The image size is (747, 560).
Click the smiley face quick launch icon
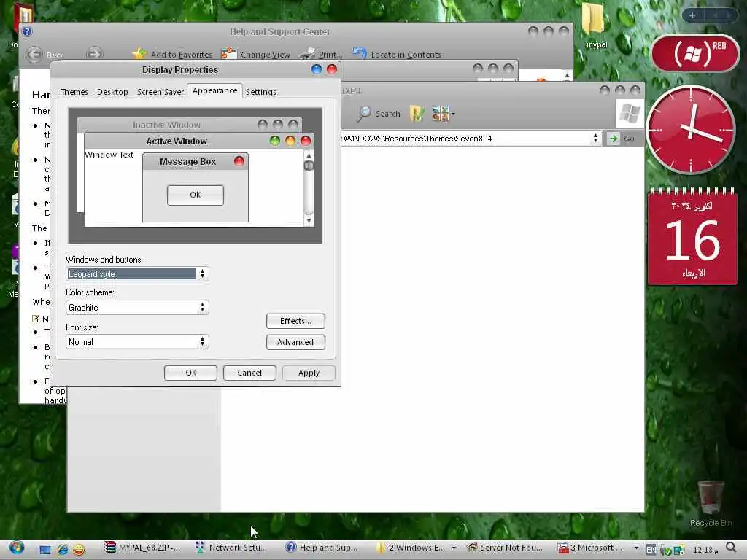click(x=79, y=550)
